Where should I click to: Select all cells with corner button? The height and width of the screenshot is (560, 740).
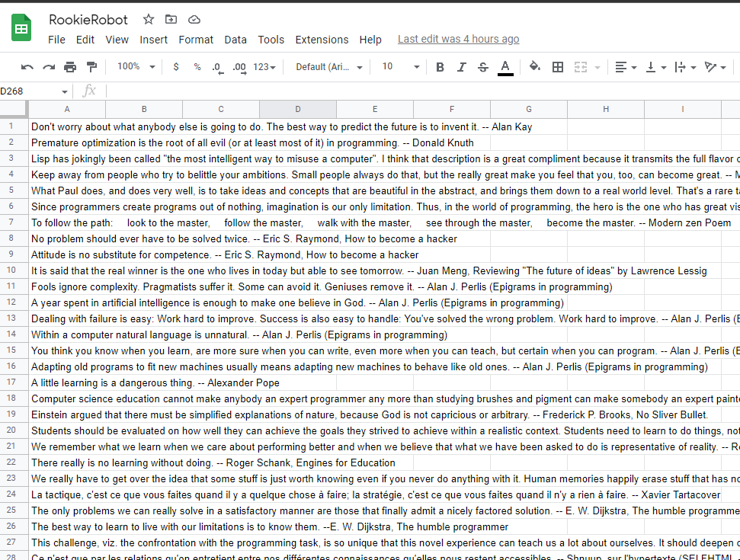[14, 109]
